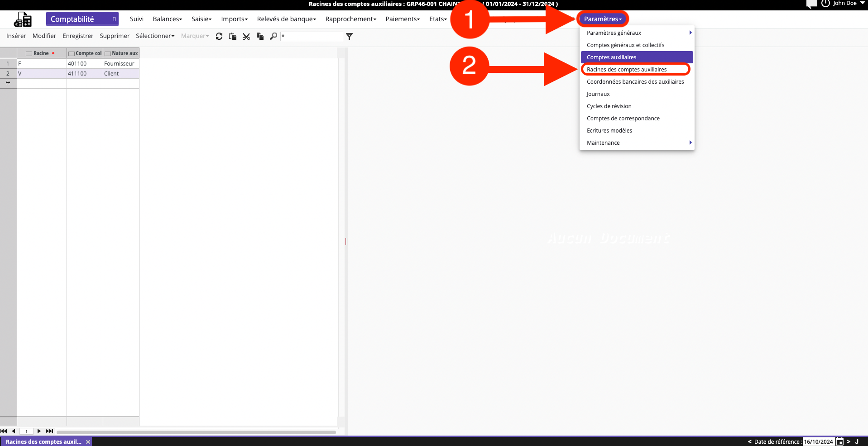This screenshot has height=446, width=868.
Task: Select row header number 1
Action: [x=8, y=63]
